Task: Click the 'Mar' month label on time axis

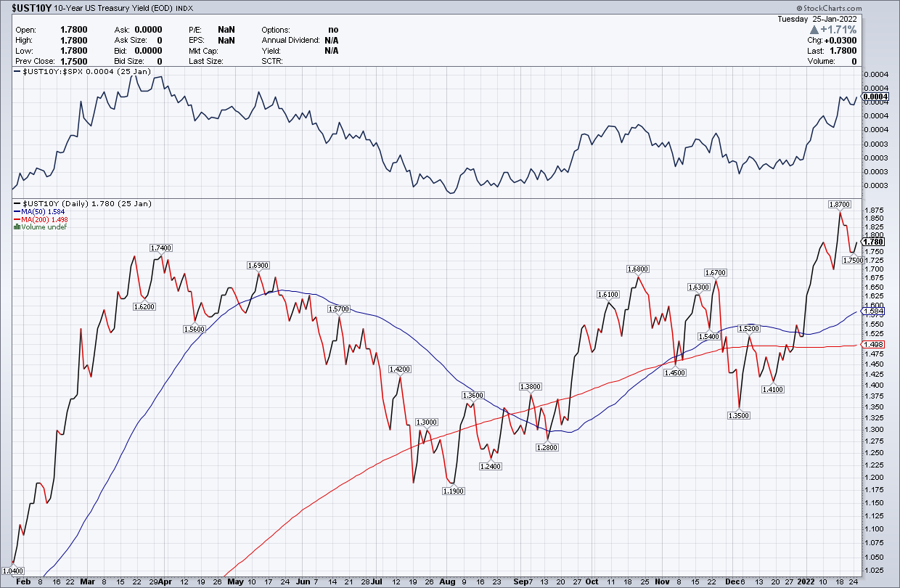Action: click(x=88, y=582)
